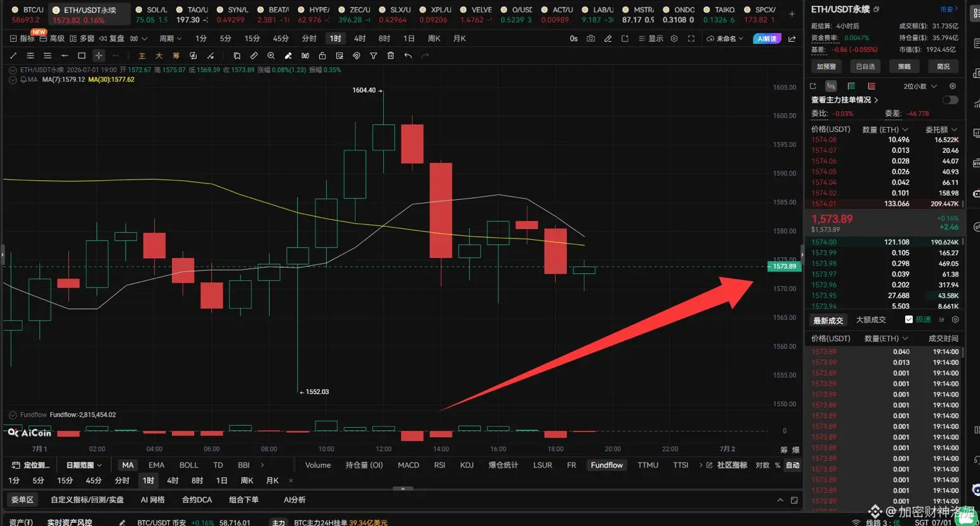Show buy-only order book view
Image resolution: width=980 pixels, height=526 pixels.
tap(851, 86)
